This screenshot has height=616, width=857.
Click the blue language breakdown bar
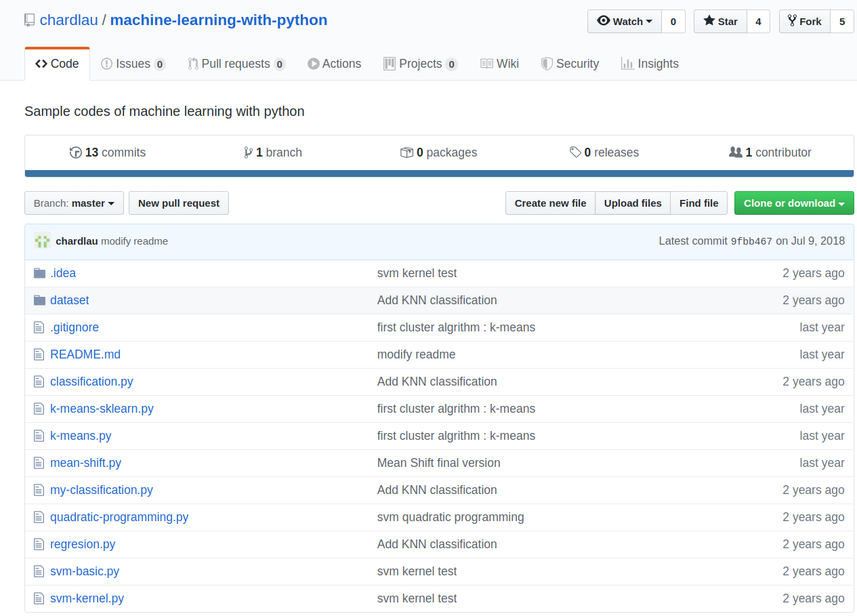(x=439, y=174)
